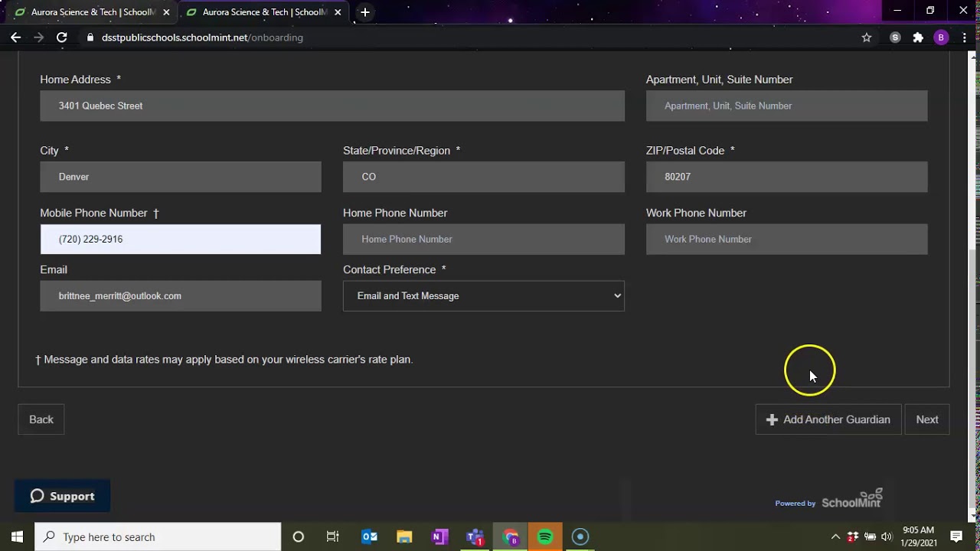The image size is (980, 551).
Task: Open Task View on taskbar
Action: [333, 536]
